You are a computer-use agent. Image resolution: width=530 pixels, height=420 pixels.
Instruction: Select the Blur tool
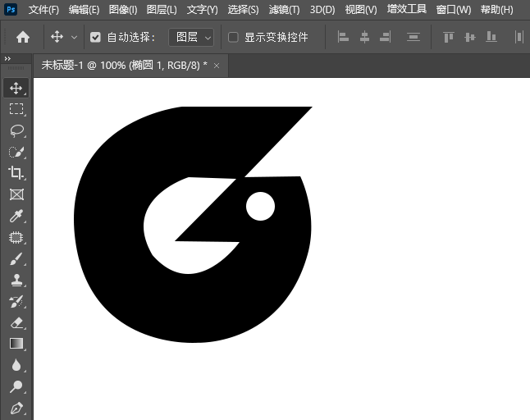(16, 365)
